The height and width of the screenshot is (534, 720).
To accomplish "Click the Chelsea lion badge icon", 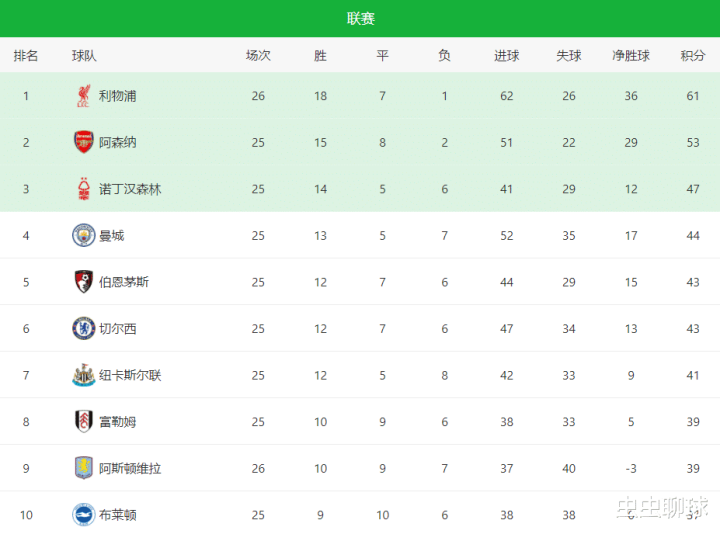I will point(84,328).
